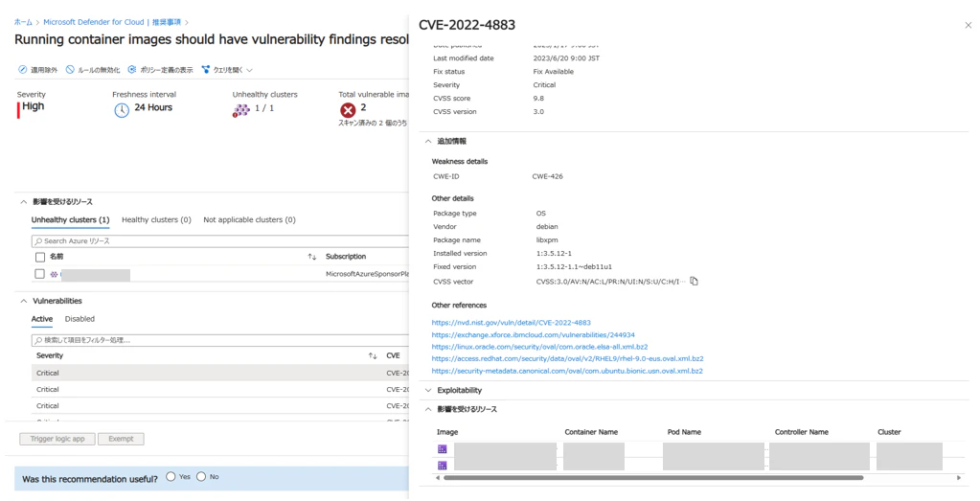Click the second container image icon

click(x=443, y=466)
